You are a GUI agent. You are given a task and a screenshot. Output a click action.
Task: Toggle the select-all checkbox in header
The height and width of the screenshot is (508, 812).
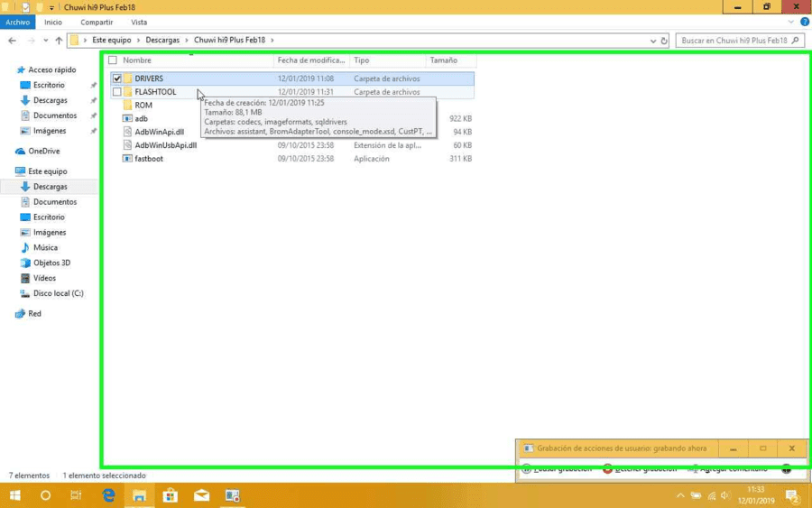(113, 60)
